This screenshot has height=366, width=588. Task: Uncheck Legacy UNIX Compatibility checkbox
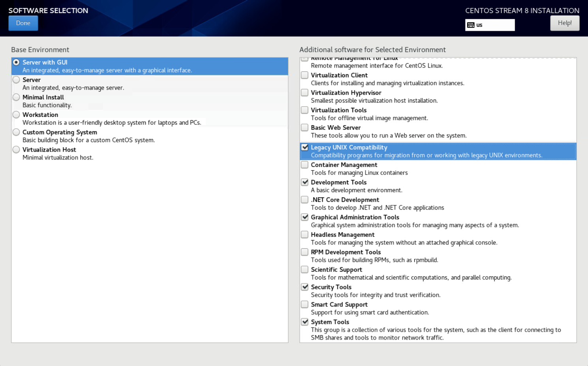305,147
